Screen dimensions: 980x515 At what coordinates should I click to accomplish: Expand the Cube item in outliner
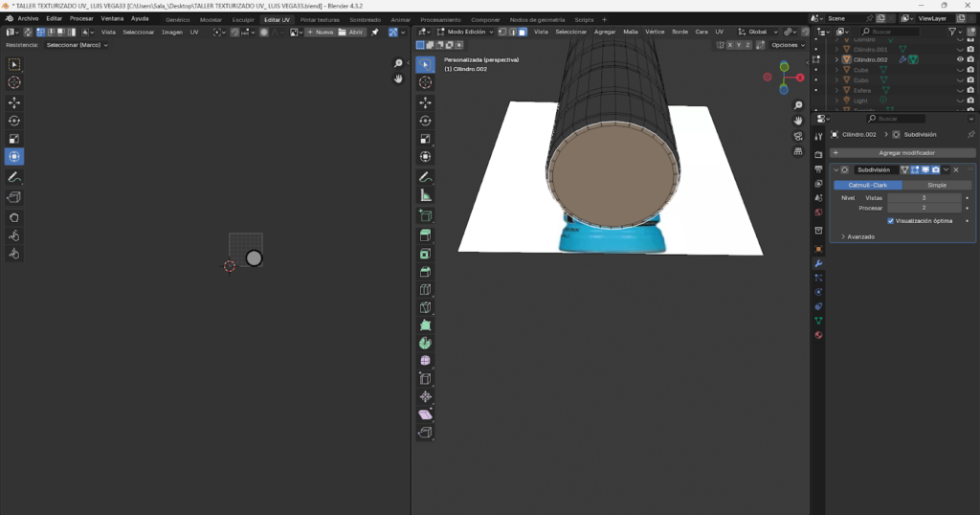point(836,70)
